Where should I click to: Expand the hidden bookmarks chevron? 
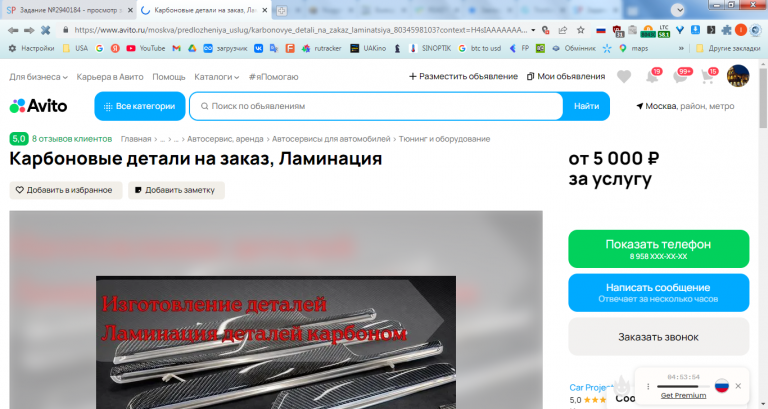pos(681,48)
